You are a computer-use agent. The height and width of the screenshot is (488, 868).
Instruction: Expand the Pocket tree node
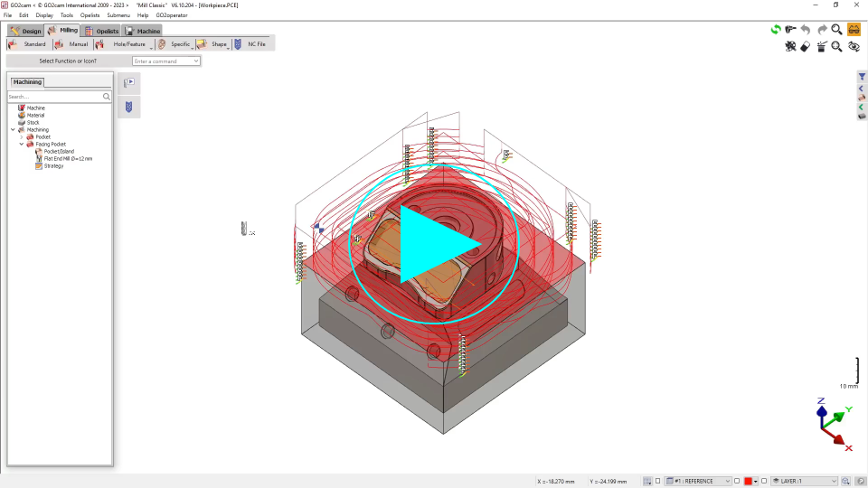21,137
